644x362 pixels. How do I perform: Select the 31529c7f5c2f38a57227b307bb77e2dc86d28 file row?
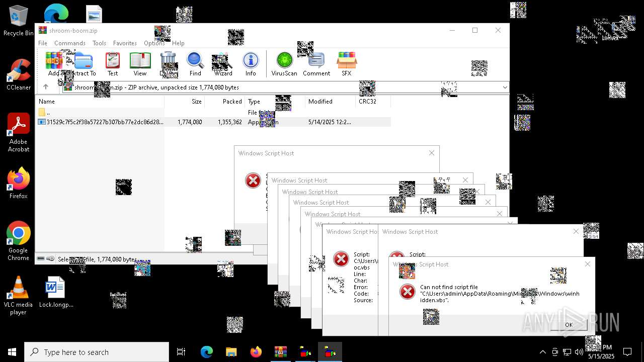point(214,122)
